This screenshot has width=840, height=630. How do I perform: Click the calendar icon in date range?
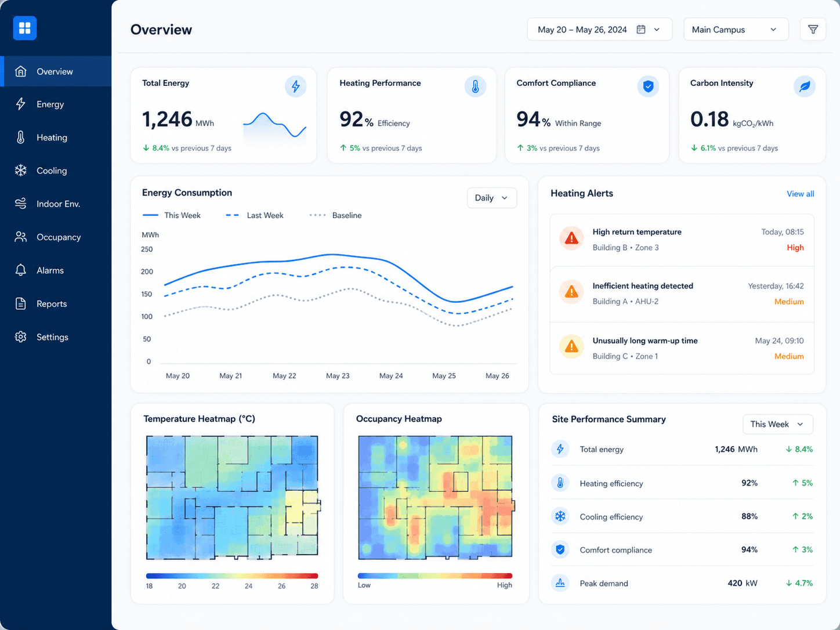tap(641, 30)
